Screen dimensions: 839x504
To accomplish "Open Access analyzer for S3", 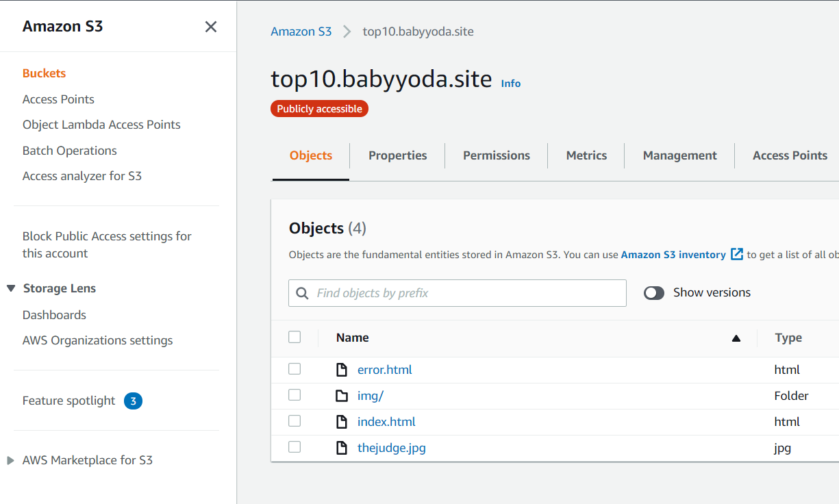I will coord(82,176).
